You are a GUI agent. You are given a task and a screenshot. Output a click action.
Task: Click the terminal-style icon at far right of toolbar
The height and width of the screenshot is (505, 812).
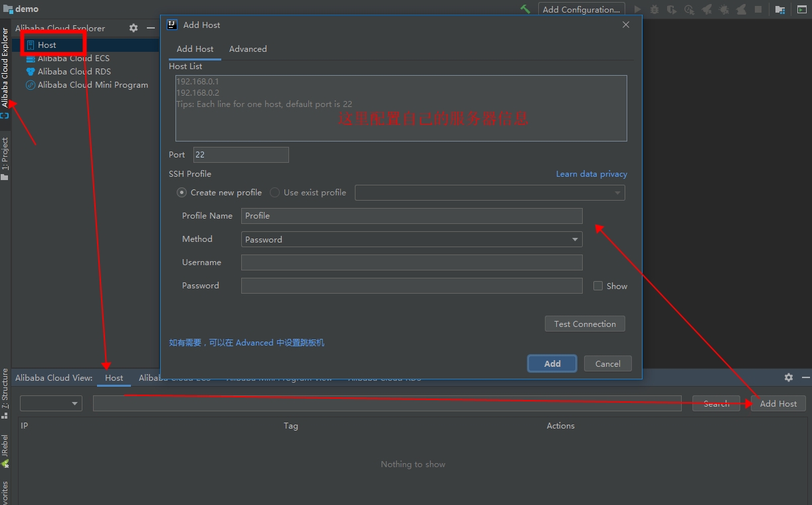[798, 9]
